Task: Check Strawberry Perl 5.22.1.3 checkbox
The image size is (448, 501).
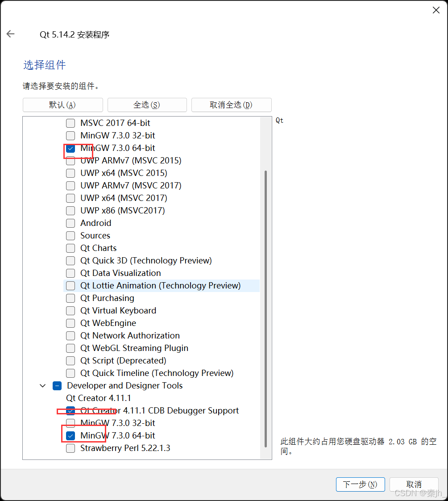Action: (70, 448)
